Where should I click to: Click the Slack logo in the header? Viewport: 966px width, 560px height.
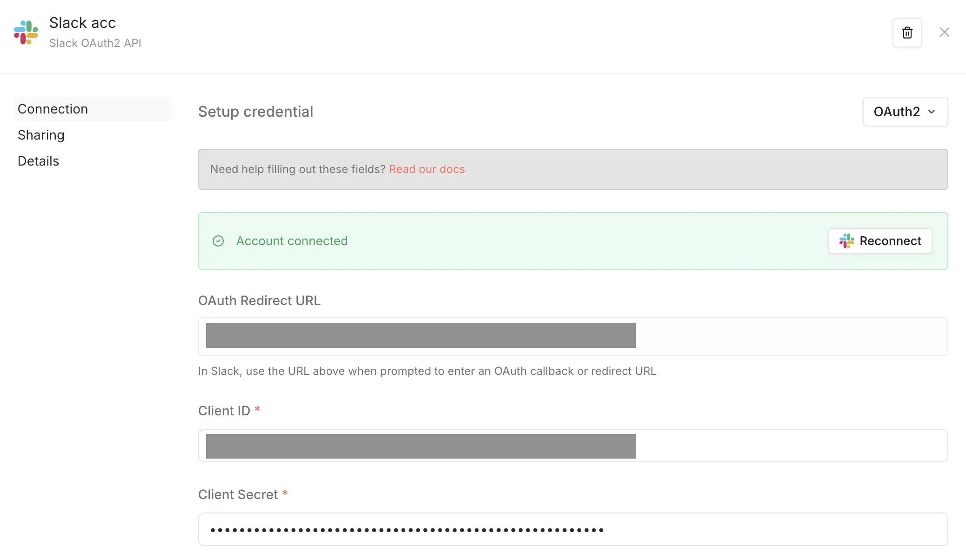pyautogui.click(x=26, y=33)
